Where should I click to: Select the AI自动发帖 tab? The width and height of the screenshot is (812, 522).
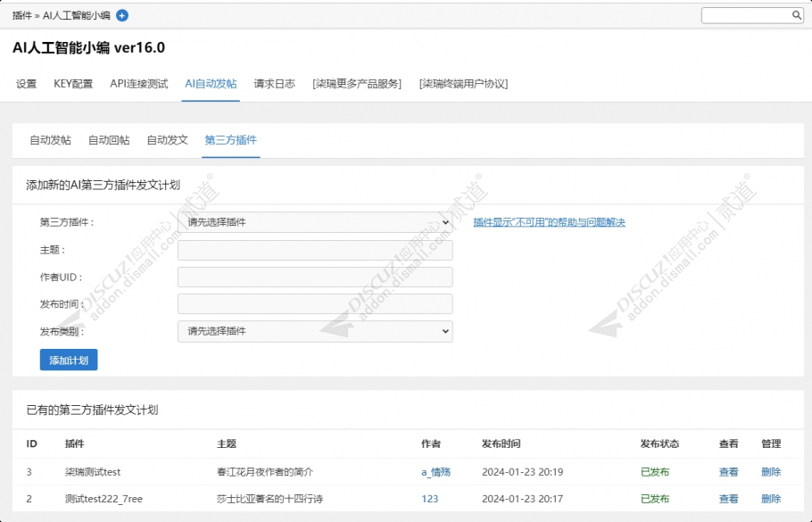(211, 84)
